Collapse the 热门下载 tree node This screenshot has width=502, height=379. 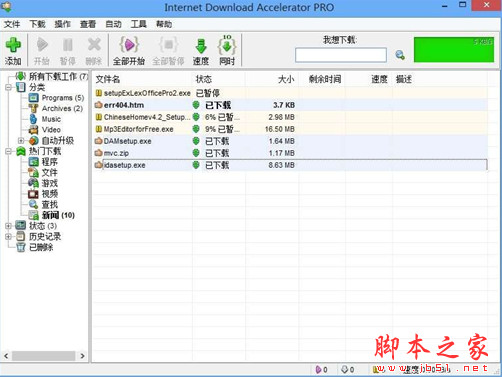click(x=8, y=152)
